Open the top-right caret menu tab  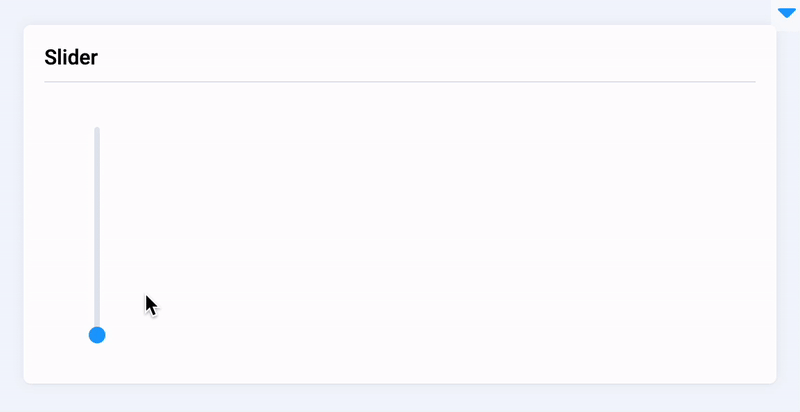click(786, 13)
